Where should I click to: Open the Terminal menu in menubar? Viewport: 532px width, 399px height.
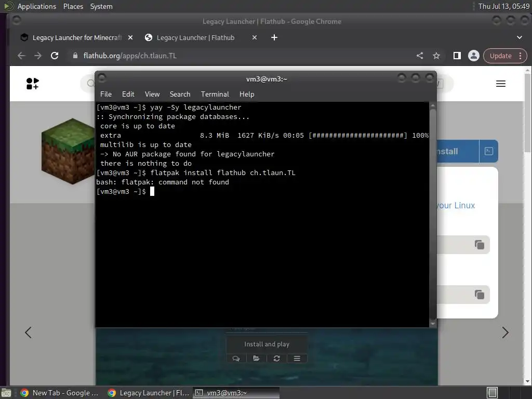(215, 95)
